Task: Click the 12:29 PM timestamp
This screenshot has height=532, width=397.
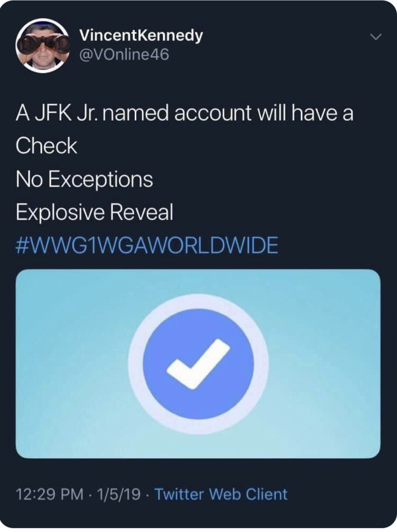Action: pyautogui.click(x=50, y=494)
